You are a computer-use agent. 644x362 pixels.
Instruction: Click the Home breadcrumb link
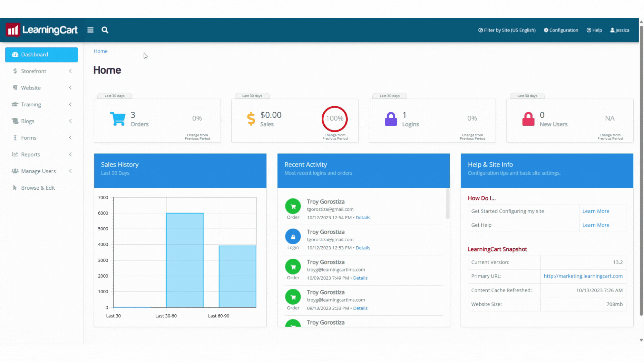point(101,51)
